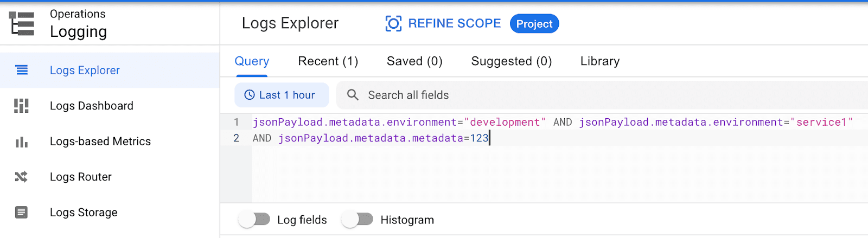Click query editor line 1 text
The image size is (868, 238).
coord(552,122)
